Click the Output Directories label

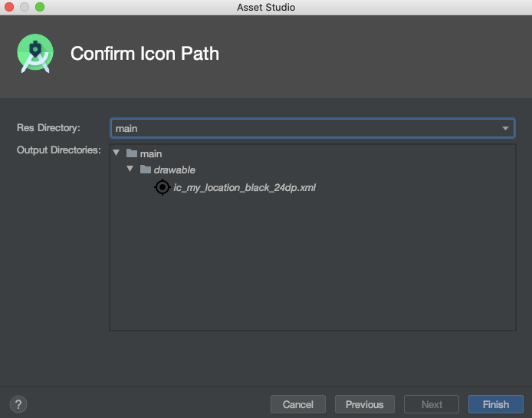pyautogui.click(x=59, y=150)
